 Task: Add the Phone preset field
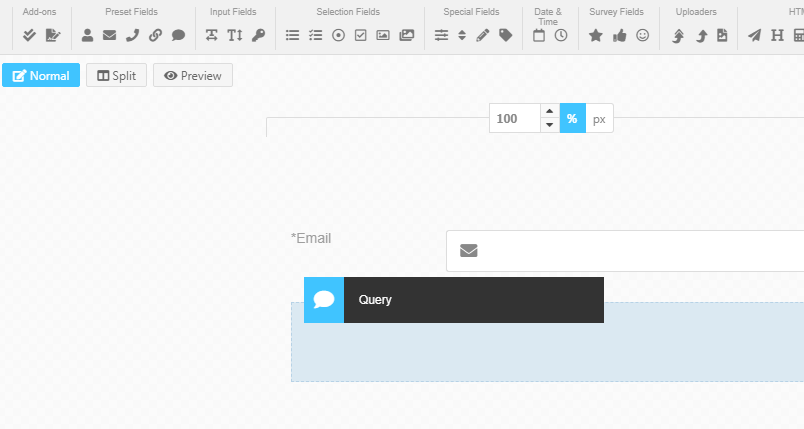(132, 35)
